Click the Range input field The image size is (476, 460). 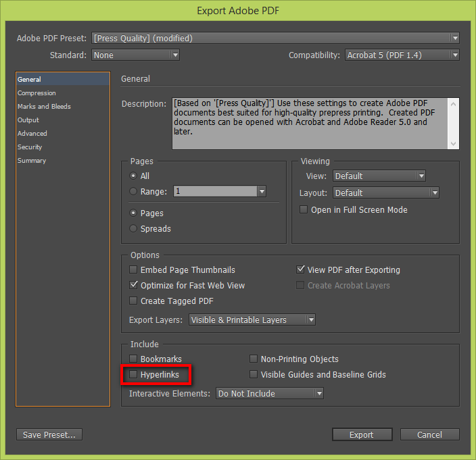click(215, 191)
